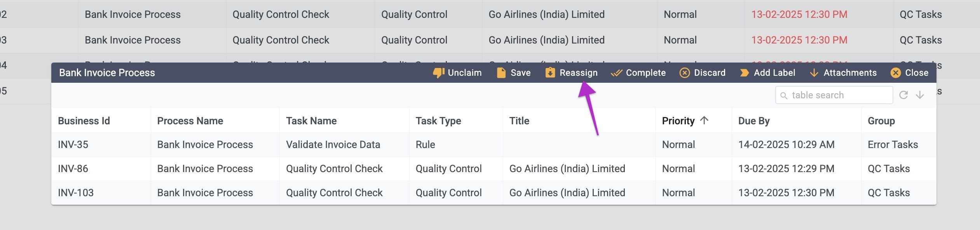
Task: Select the Unclaim thumbs-down icon
Action: click(x=438, y=73)
